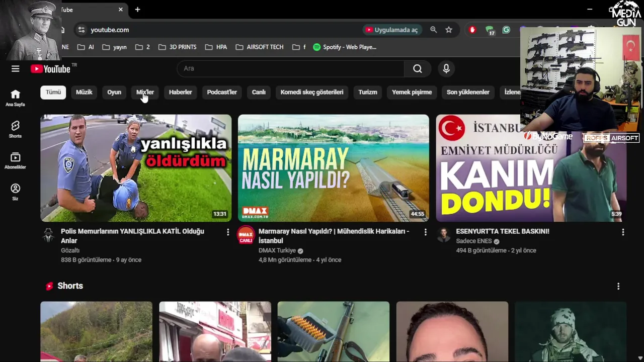644x362 pixels.
Task: Open the Marmaray Nasıl Yapıldı video title
Action: [x=334, y=236]
